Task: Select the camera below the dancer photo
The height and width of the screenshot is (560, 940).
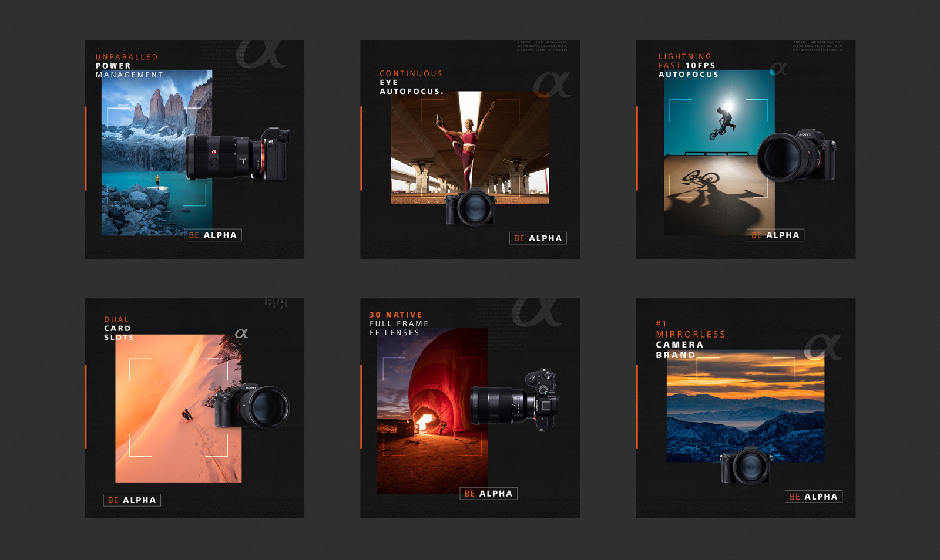Action: point(470,208)
